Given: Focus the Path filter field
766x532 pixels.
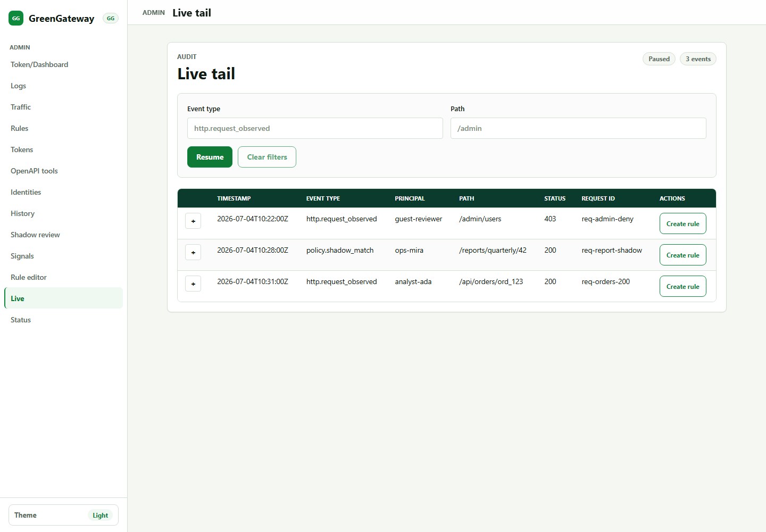Looking at the screenshot, I should point(578,128).
